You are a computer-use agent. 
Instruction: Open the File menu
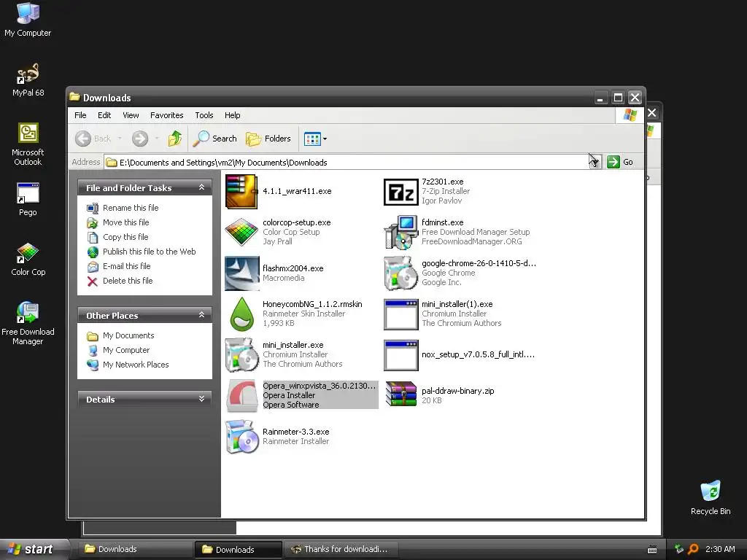80,115
